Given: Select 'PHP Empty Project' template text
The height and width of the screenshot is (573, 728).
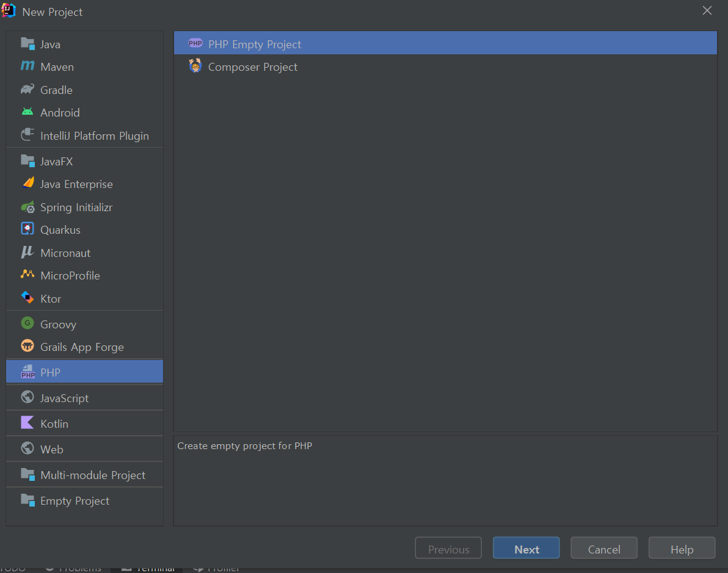Looking at the screenshot, I should tap(255, 45).
